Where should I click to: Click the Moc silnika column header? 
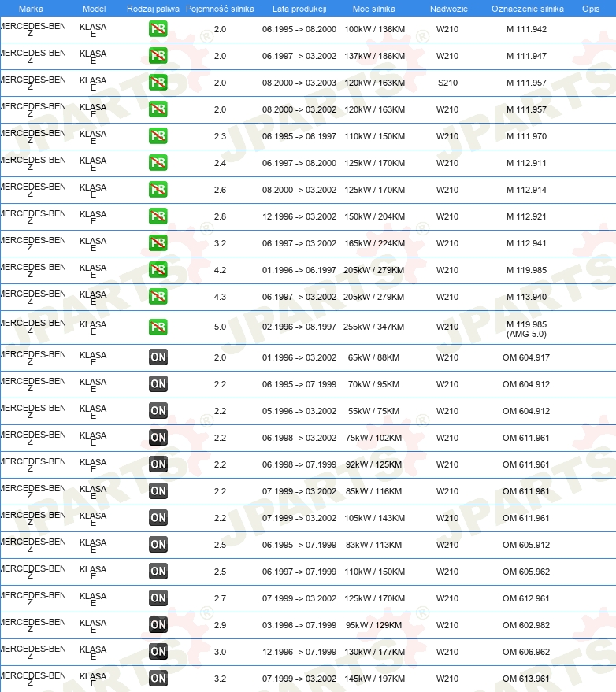pos(374,9)
